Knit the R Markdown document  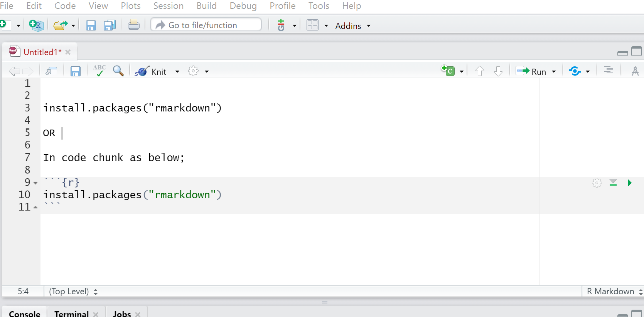(x=151, y=71)
